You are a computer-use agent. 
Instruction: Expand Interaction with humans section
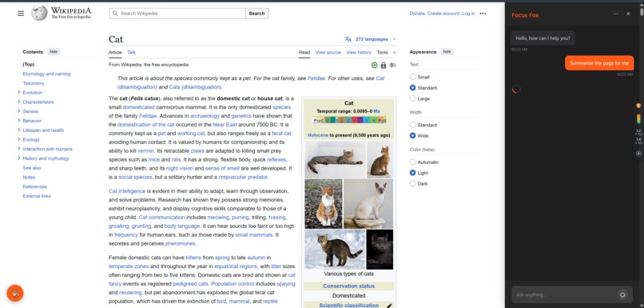[x=19, y=149]
